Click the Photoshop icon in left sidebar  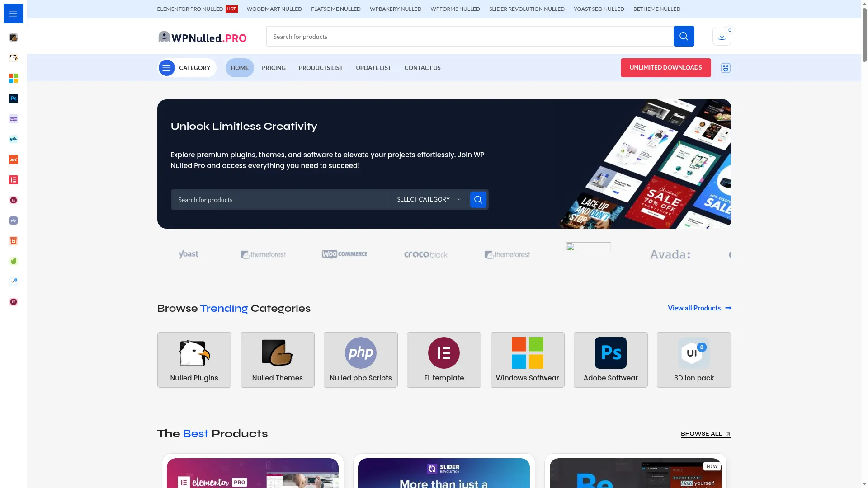coord(14,99)
